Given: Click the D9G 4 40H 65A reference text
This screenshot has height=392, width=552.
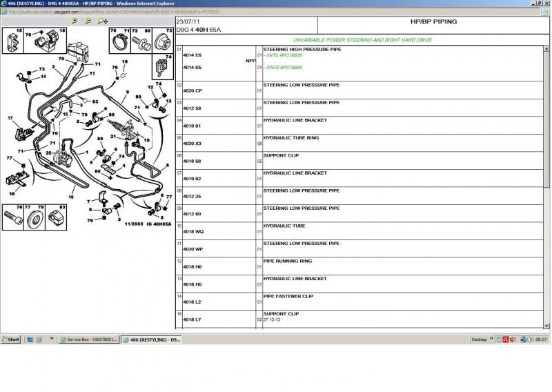Looking at the screenshot, I should pos(199,30).
